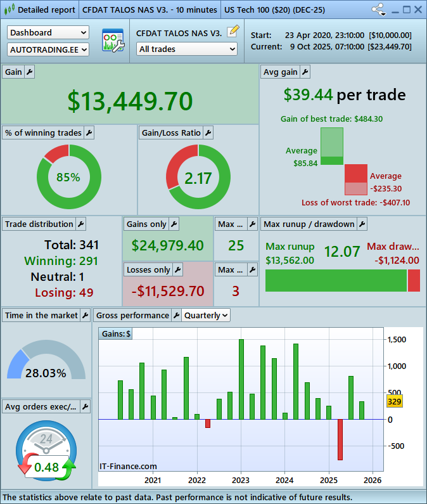Image resolution: width=427 pixels, height=504 pixels.
Task: Select the Detailed report title tab
Action: [39, 10]
